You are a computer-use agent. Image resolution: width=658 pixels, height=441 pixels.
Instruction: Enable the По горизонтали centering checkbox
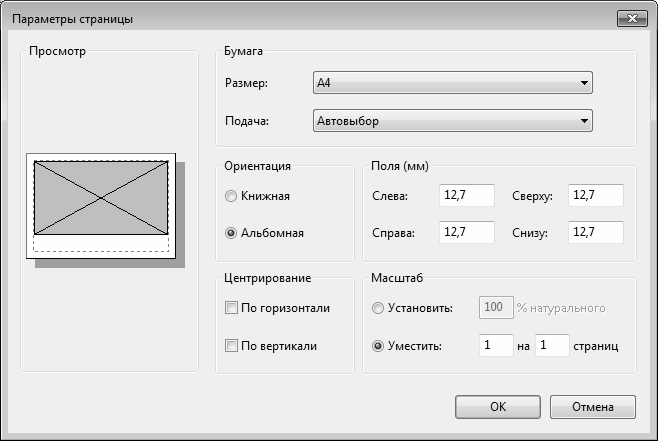(x=231, y=308)
